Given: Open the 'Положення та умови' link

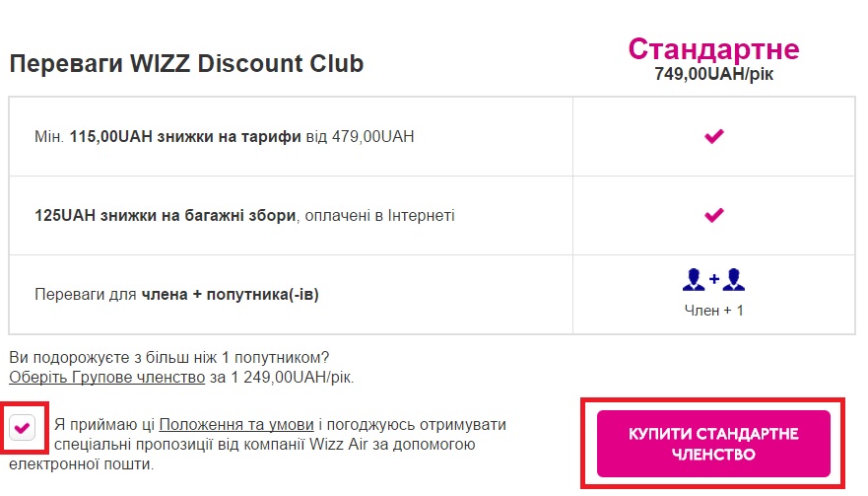Looking at the screenshot, I should [x=236, y=425].
